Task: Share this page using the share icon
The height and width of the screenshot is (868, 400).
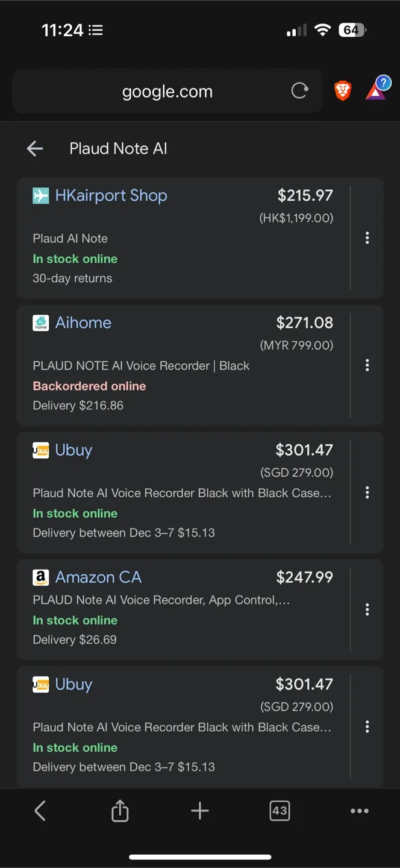Action: [119, 811]
